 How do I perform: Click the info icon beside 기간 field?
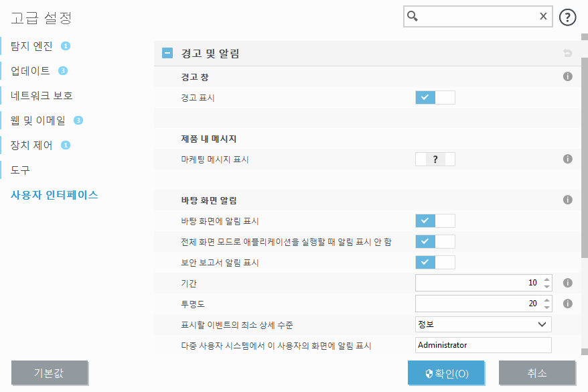point(567,282)
